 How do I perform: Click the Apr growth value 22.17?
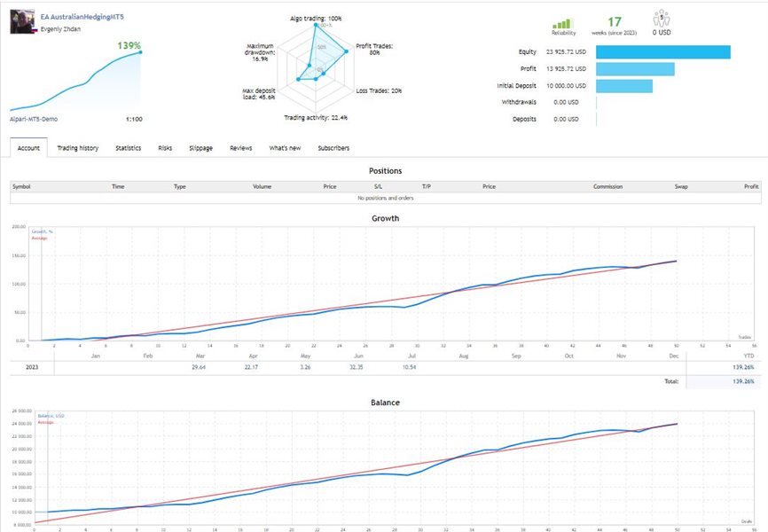[x=251, y=367]
